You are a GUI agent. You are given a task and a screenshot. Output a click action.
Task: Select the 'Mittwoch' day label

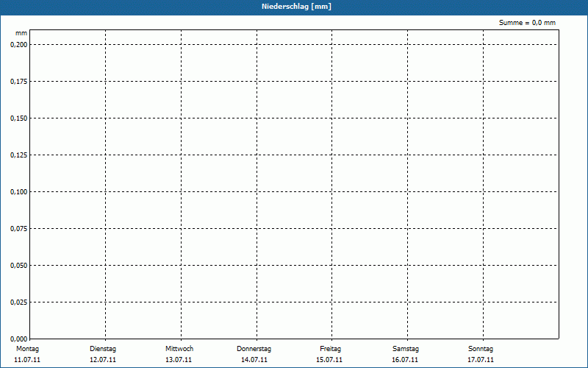point(179,349)
